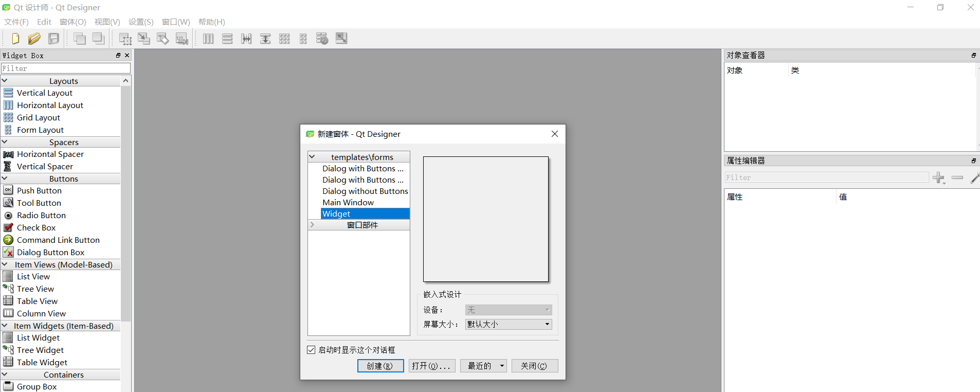Click Lay Out Vertically in Splitter icon
This screenshot has height=392, width=980.
click(x=265, y=39)
